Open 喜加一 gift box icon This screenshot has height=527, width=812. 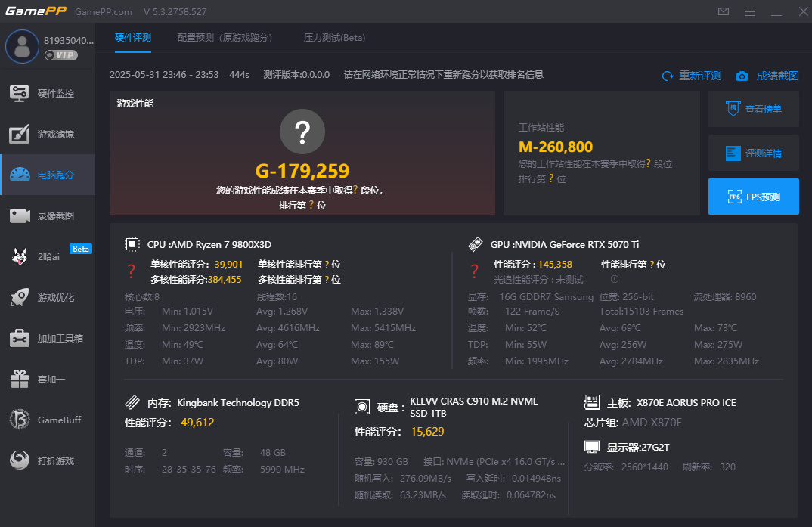[20, 379]
